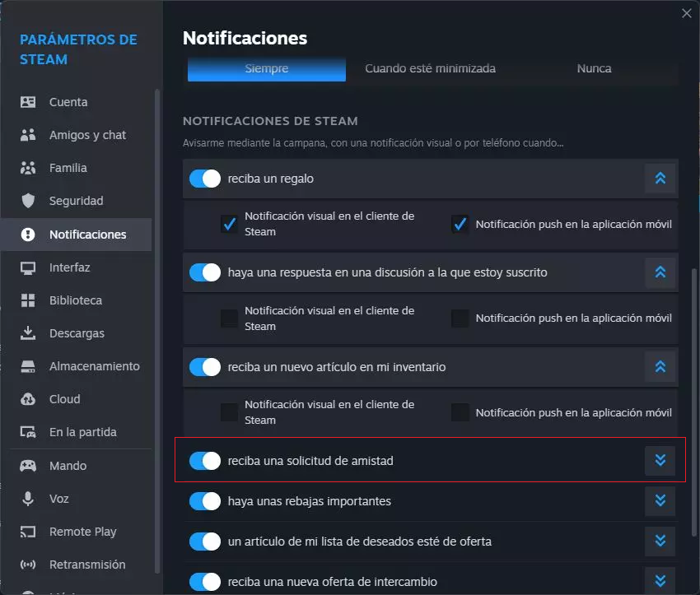Click the Mando gamepad icon

tap(28, 466)
